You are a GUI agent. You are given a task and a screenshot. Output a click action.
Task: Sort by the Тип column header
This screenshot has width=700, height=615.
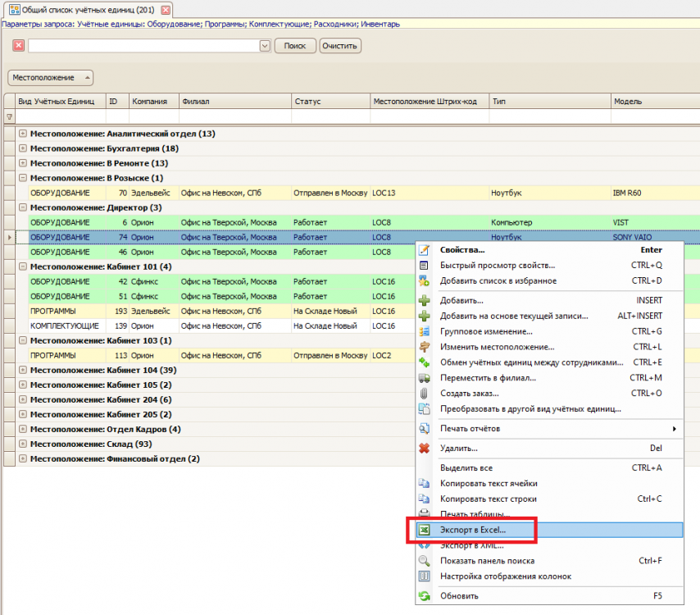pos(550,102)
